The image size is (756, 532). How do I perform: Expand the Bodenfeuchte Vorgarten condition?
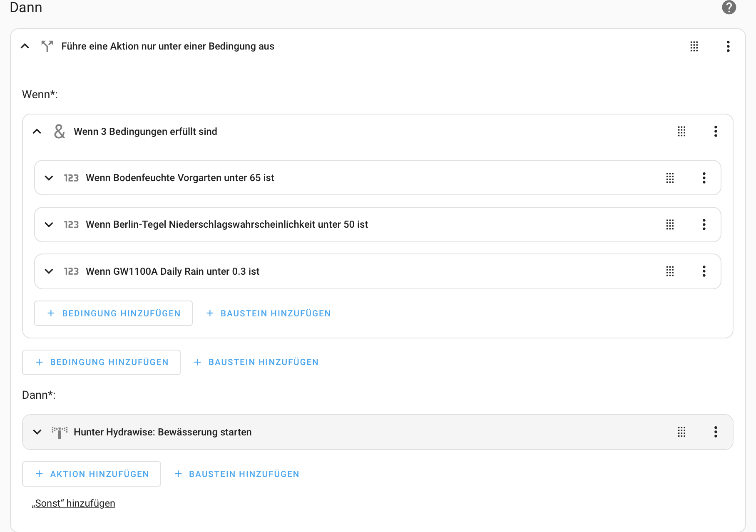tap(49, 178)
